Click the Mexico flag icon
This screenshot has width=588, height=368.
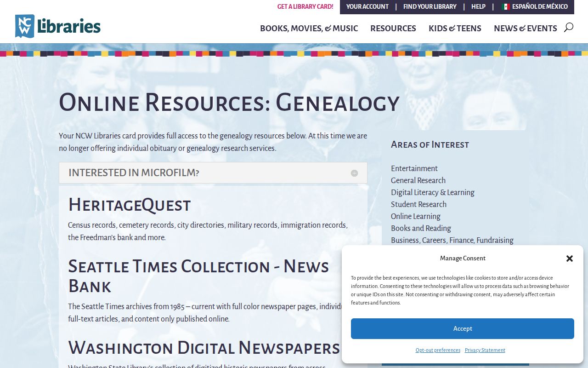pos(506,7)
